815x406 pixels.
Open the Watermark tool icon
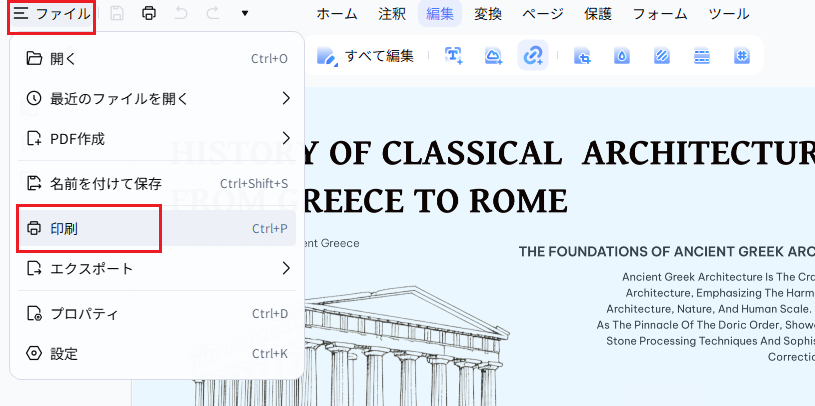click(x=622, y=56)
